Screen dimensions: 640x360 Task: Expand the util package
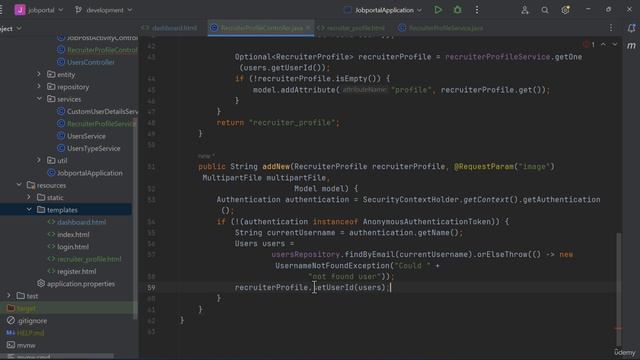click(x=39, y=160)
